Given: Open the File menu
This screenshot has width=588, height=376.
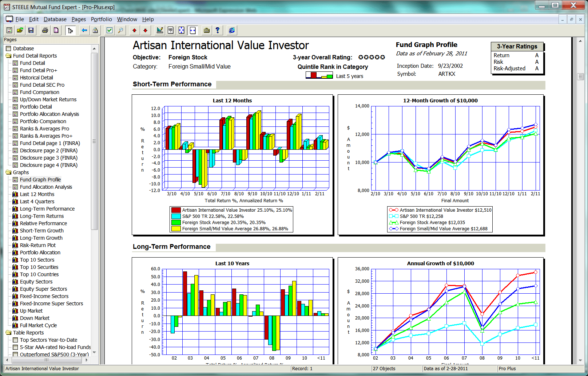Looking at the screenshot, I should (20, 19).
